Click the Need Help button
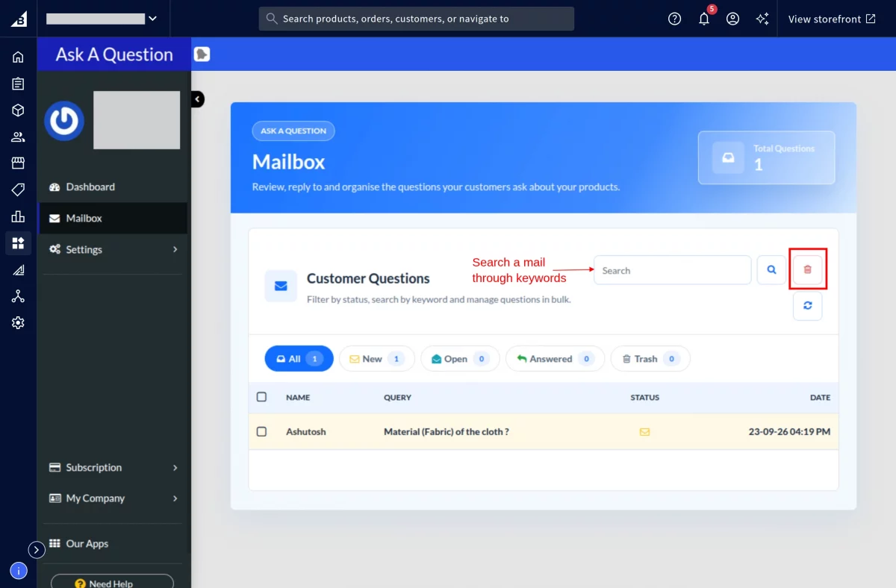Image resolution: width=896 pixels, height=588 pixels. click(x=112, y=582)
